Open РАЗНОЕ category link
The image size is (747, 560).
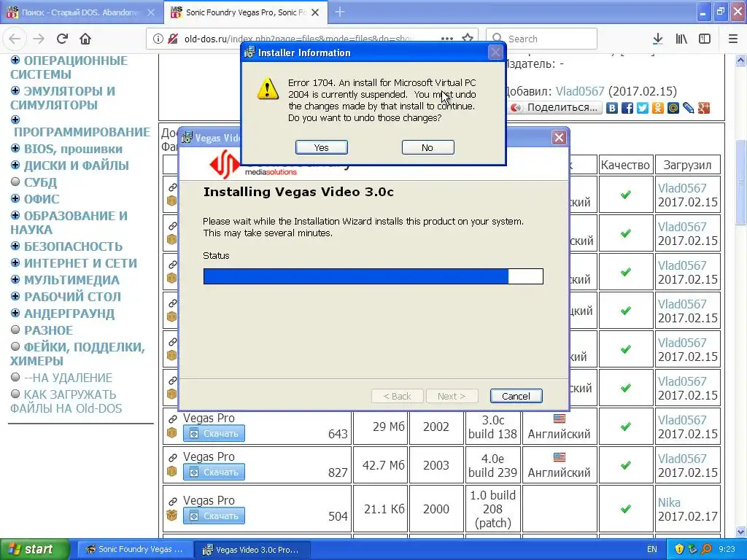pos(49,330)
